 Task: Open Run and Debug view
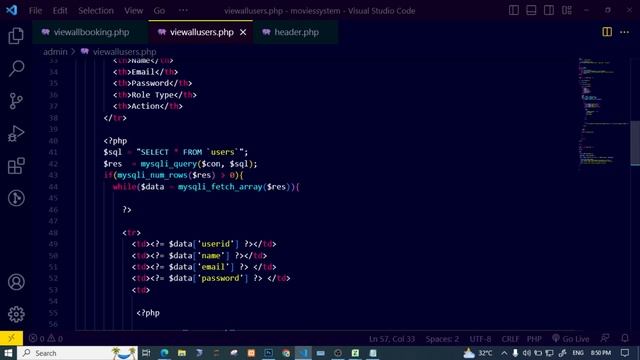[16, 133]
